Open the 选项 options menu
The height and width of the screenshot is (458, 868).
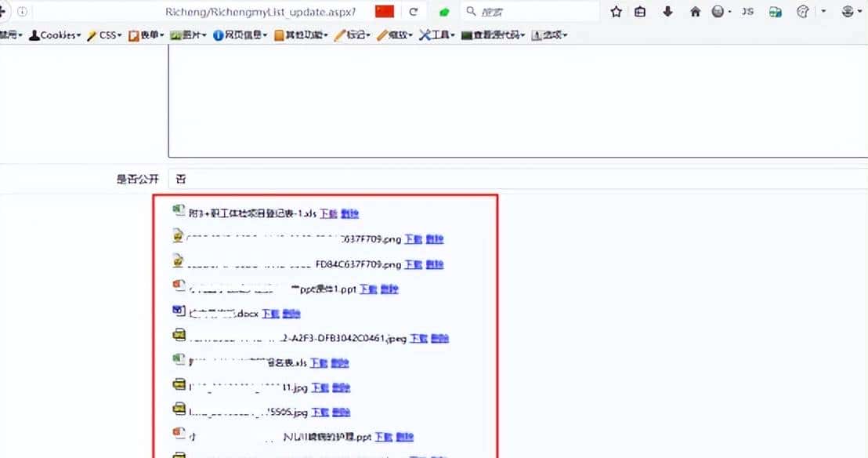coord(549,35)
